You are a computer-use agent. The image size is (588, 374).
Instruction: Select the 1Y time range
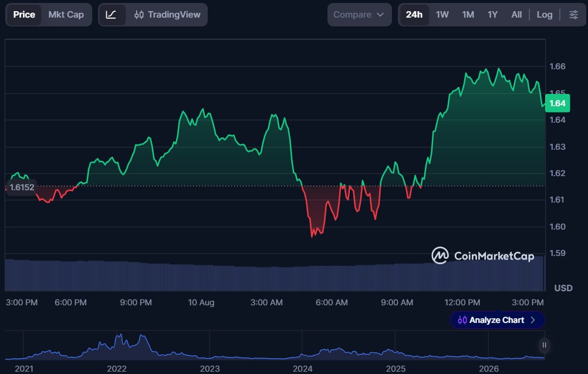492,15
